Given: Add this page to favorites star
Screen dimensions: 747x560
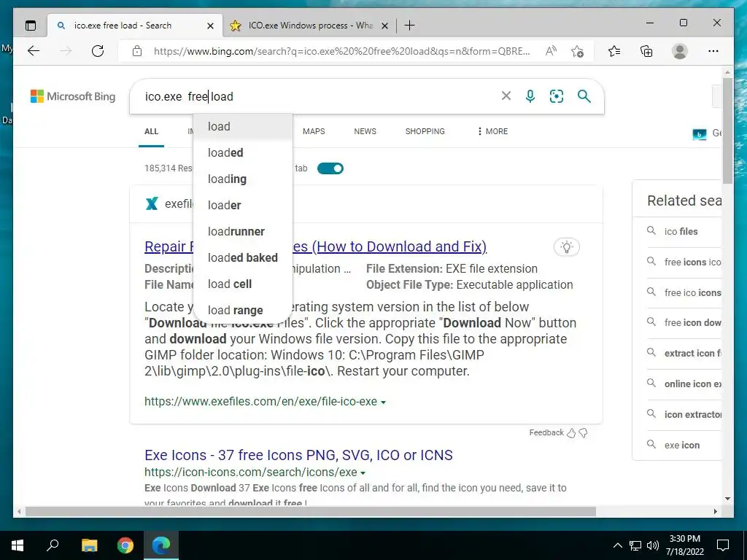Looking at the screenshot, I should [x=578, y=51].
